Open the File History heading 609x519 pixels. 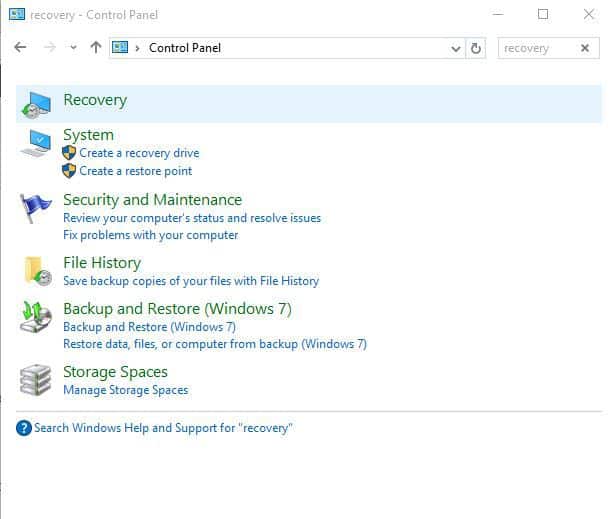102,263
